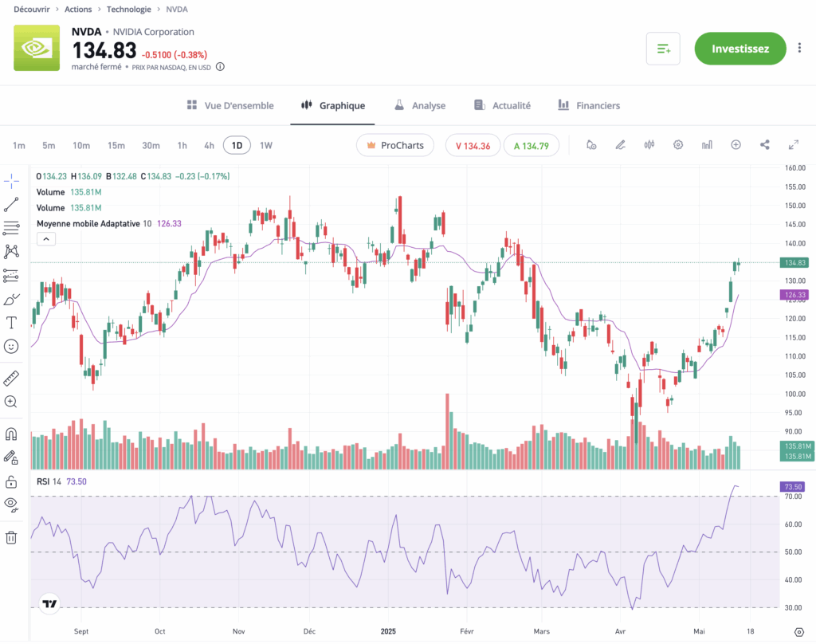The height and width of the screenshot is (644, 816).
Task: Open the Financiers tab
Action: [x=589, y=105]
